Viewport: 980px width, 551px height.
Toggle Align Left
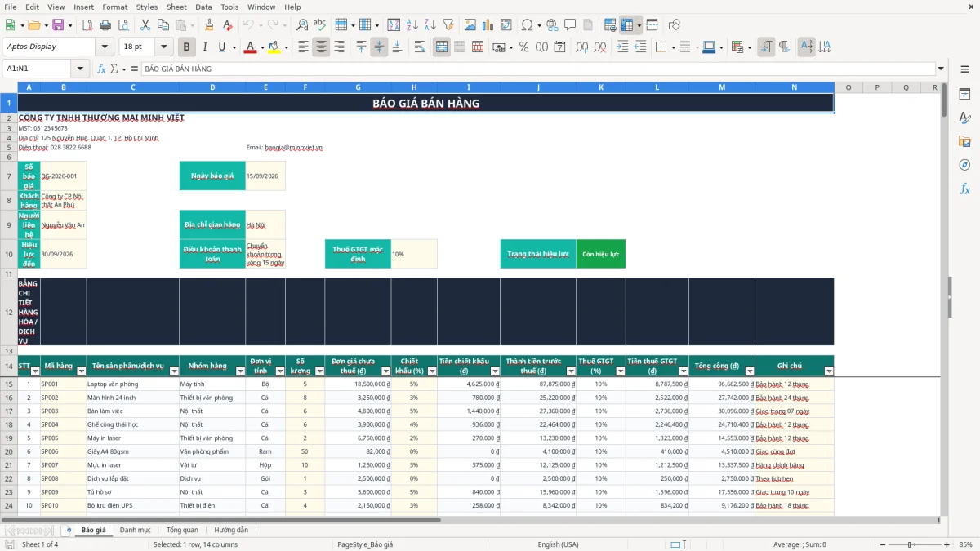[x=303, y=47]
